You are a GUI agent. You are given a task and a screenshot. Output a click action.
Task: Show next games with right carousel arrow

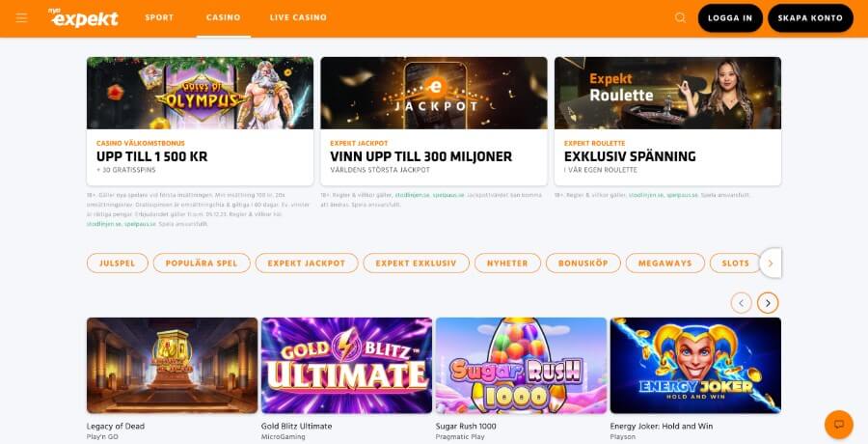[x=768, y=303]
